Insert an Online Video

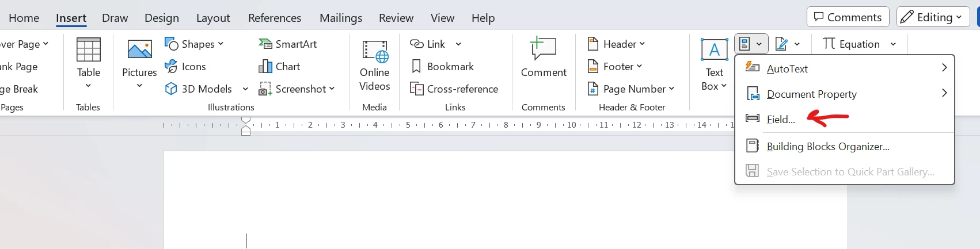[375, 65]
